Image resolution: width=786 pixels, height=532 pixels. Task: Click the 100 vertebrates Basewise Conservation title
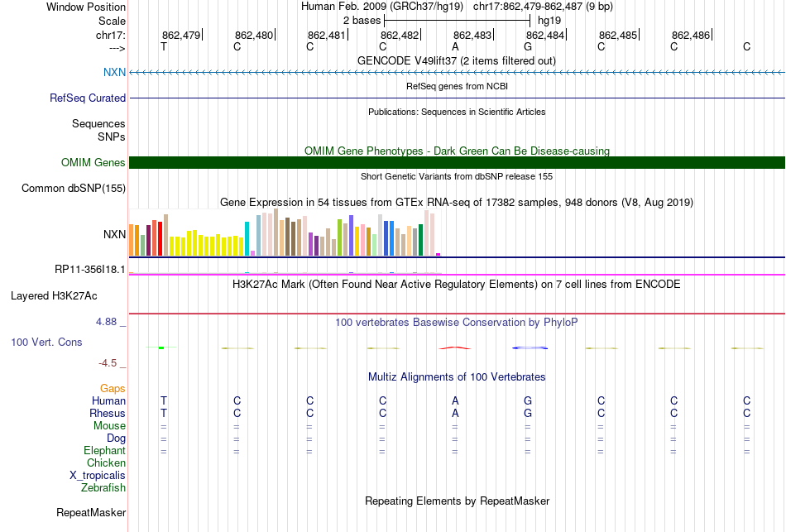[x=456, y=323]
